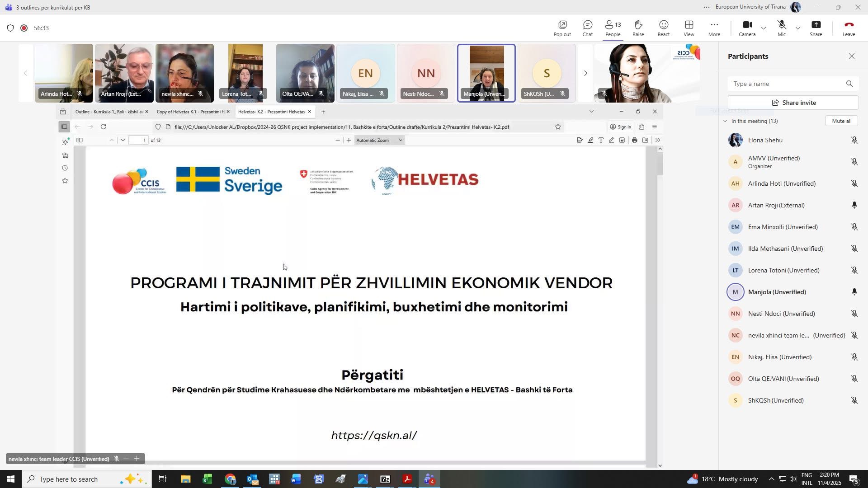Collapse the In this meeting list
The width and height of the screenshot is (868, 488).
tap(725, 121)
